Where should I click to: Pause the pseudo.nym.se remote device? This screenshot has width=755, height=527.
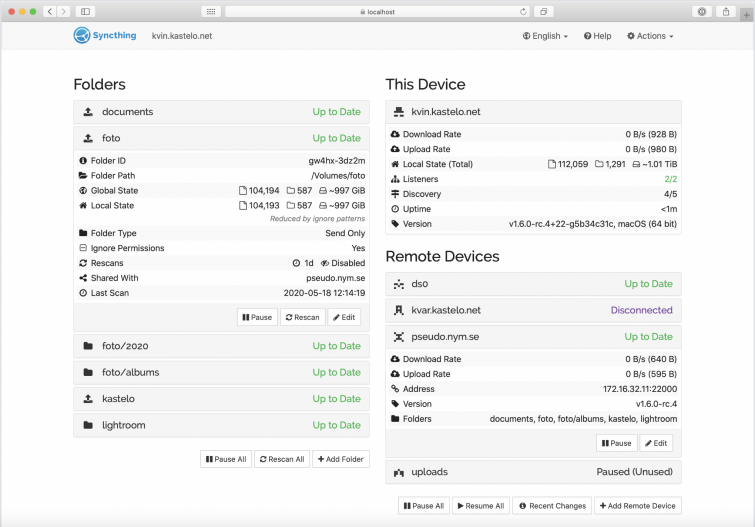click(616, 443)
